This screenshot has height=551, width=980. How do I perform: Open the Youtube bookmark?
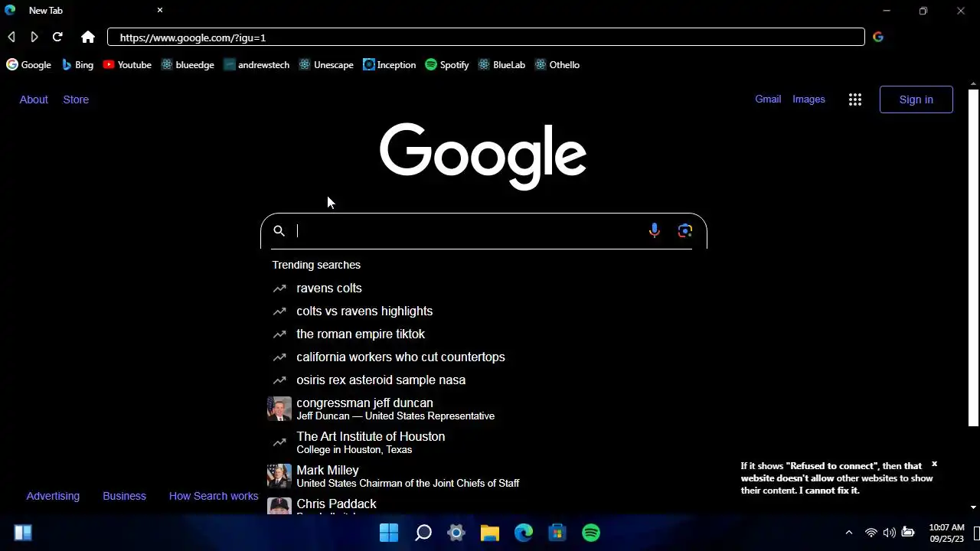coord(127,65)
